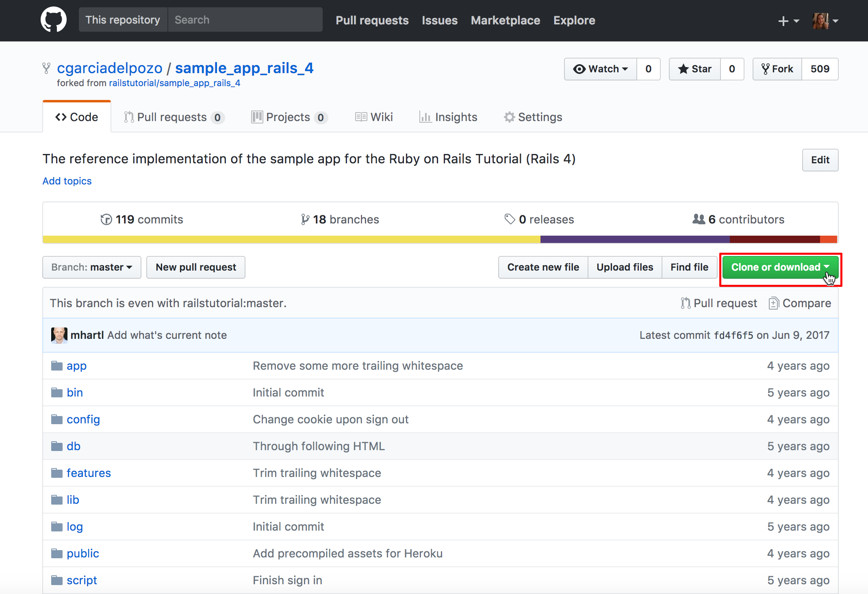
Task: Open the log folder
Action: (x=75, y=527)
